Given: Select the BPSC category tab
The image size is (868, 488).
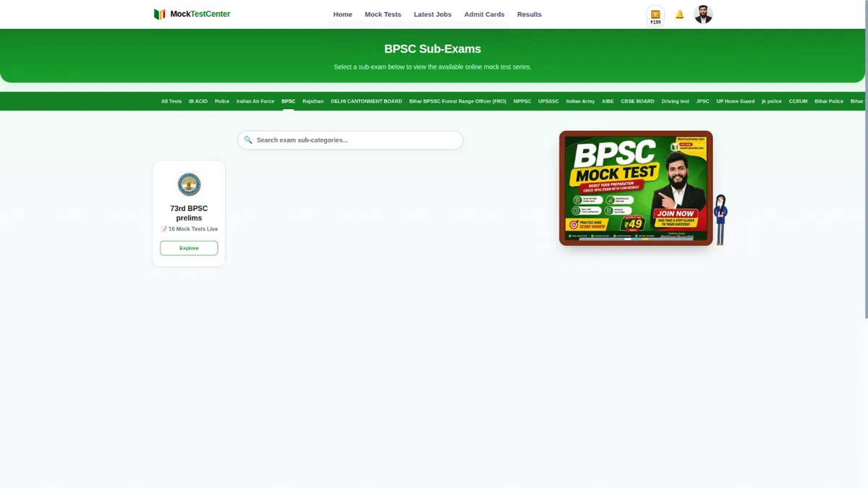Looking at the screenshot, I should tap(289, 101).
